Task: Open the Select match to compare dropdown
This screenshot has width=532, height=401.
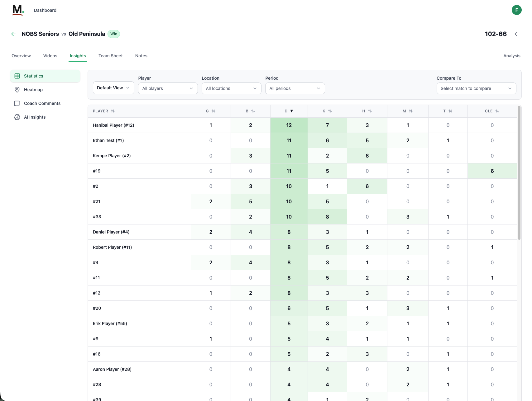Action: point(476,88)
